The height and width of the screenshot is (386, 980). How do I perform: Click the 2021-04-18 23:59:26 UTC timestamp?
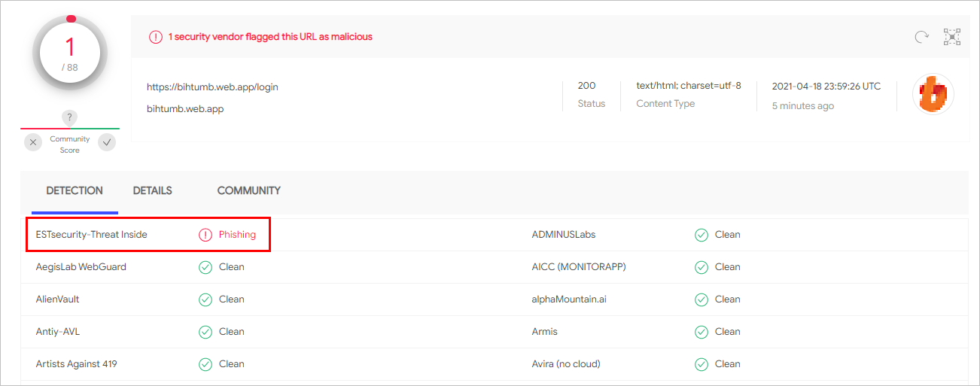point(826,86)
